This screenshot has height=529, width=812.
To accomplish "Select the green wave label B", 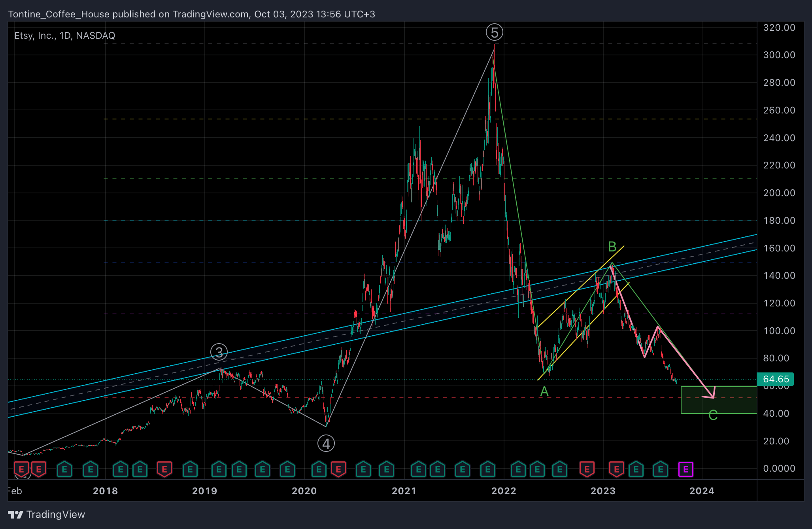I will (612, 247).
